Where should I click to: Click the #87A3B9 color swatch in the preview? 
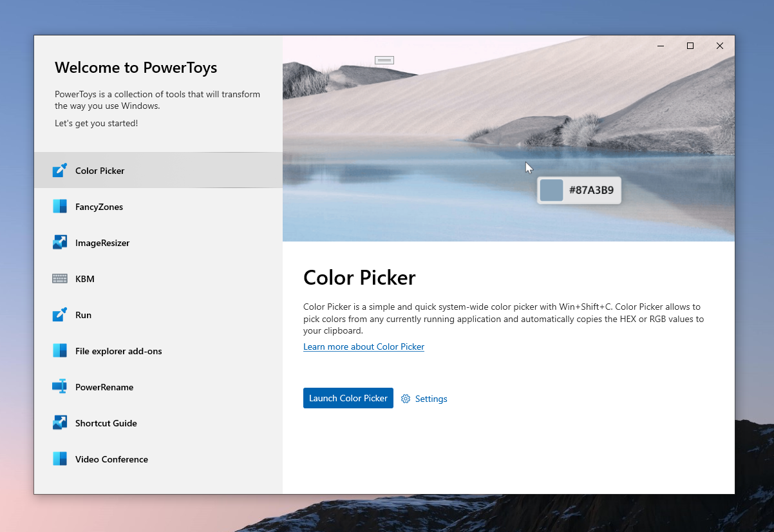click(x=551, y=191)
